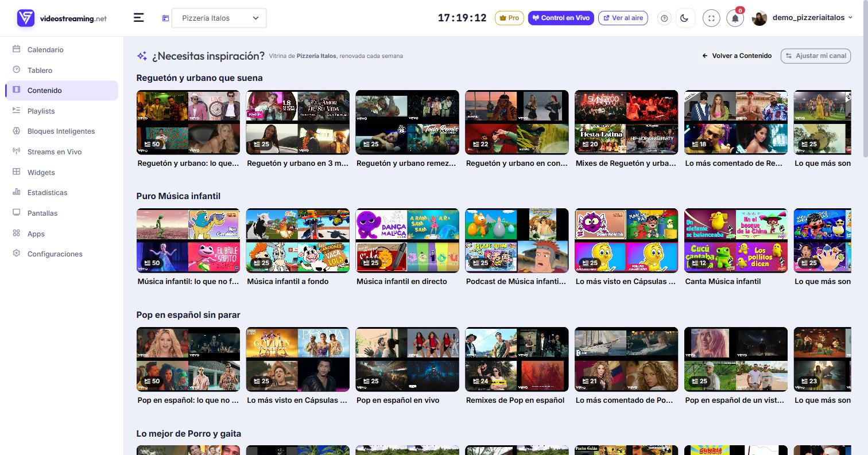Click the videostreaming.net logo
Screen dimensions: 868x455
pyautogui.click(x=61, y=18)
